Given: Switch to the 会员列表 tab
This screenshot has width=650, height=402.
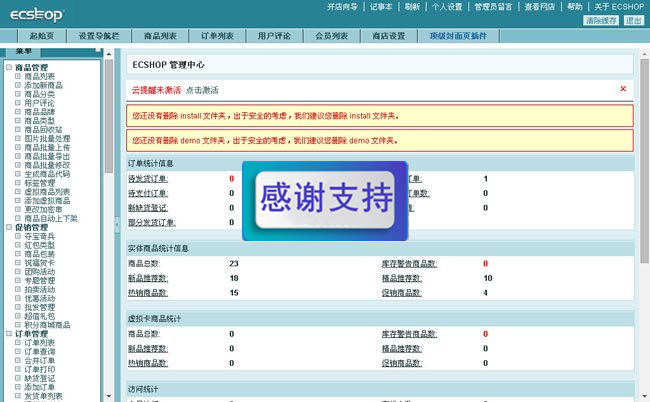Looking at the screenshot, I should click(x=332, y=36).
